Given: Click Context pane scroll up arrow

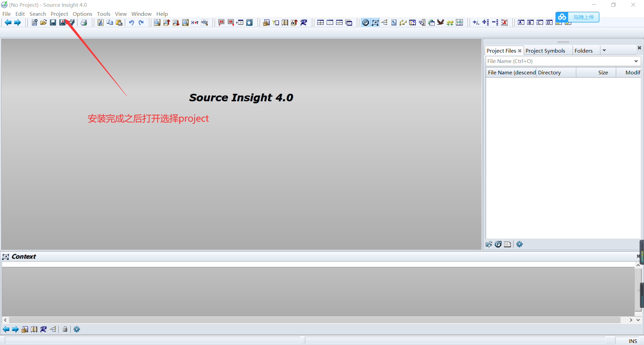Looking at the screenshot, I should click(x=638, y=265).
